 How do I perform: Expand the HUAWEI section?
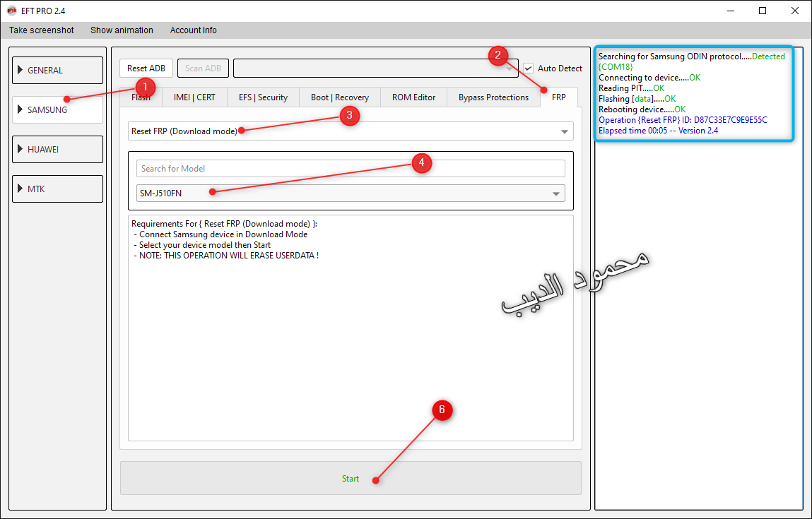pos(57,149)
